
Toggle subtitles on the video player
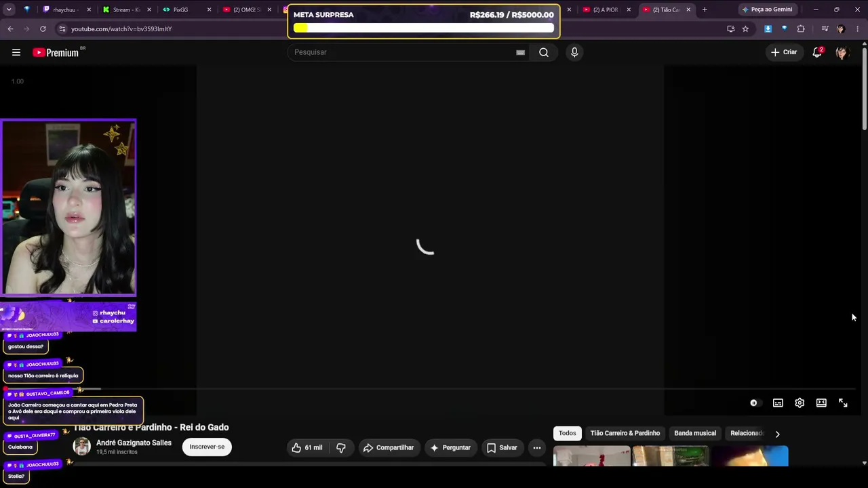pos(778,403)
